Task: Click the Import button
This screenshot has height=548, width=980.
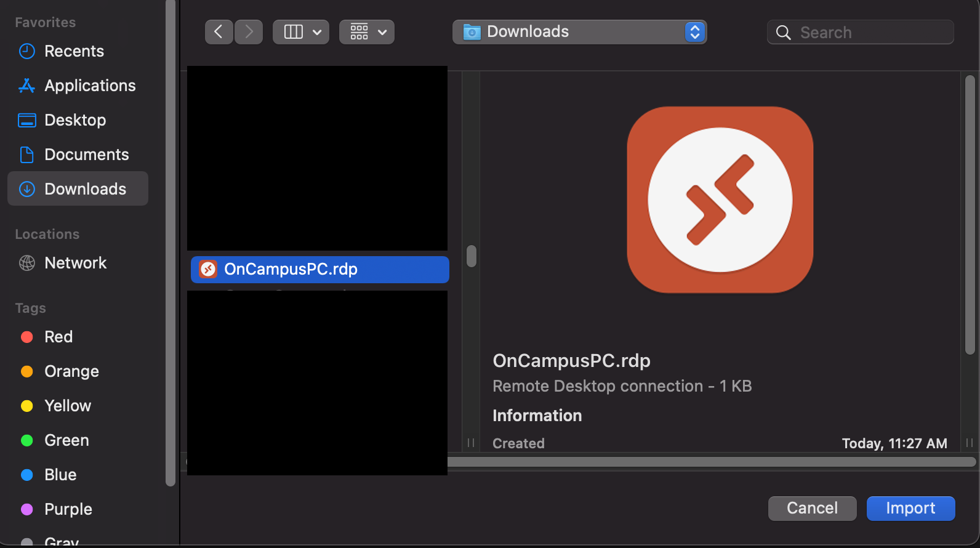Action: 911,509
